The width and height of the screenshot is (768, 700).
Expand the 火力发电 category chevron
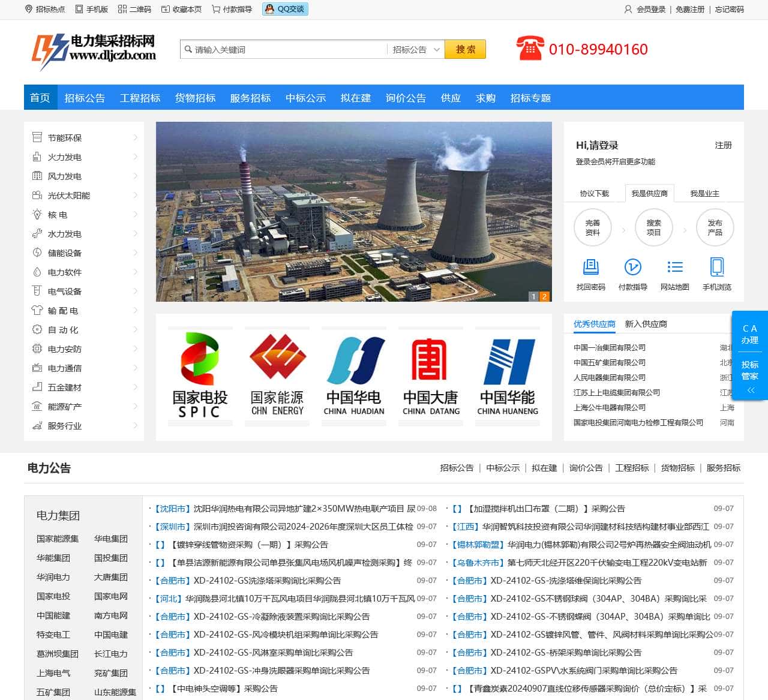135,157
